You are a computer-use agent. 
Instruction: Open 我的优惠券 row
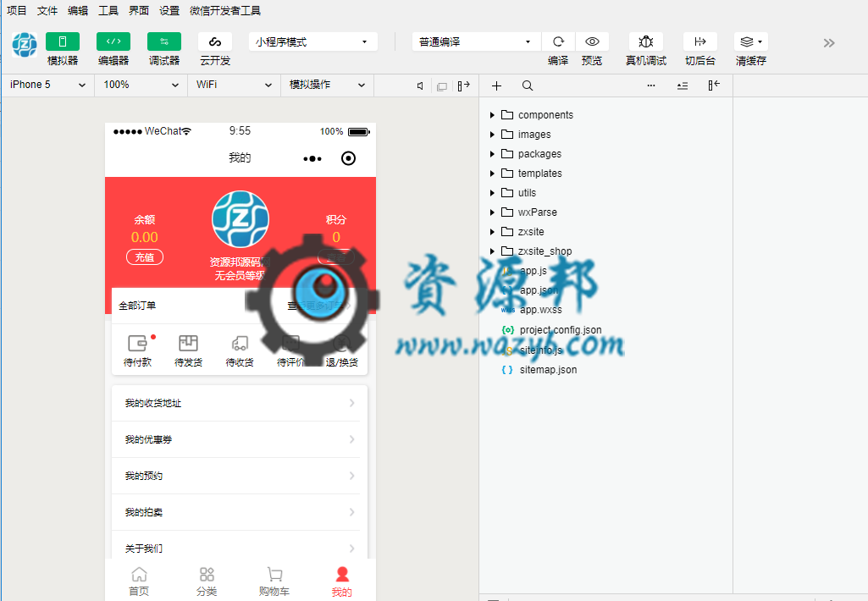click(240, 439)
